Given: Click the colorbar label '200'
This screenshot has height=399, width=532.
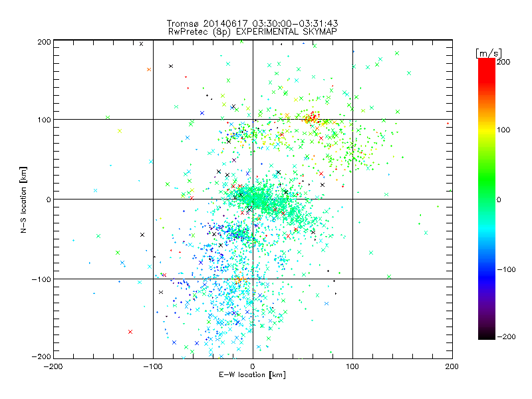Looking at the screenshot, I should [x=503, y=62].
